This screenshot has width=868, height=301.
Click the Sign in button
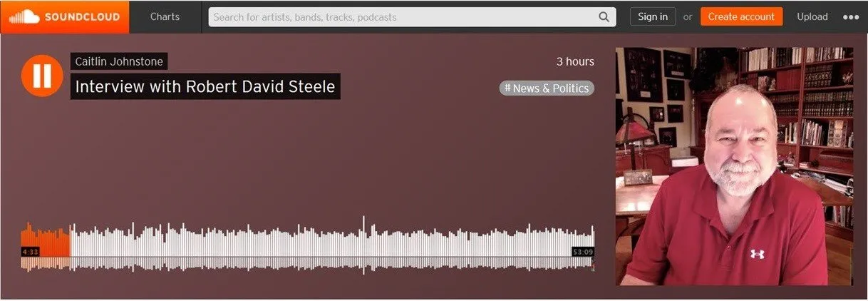tap(653, 16)
